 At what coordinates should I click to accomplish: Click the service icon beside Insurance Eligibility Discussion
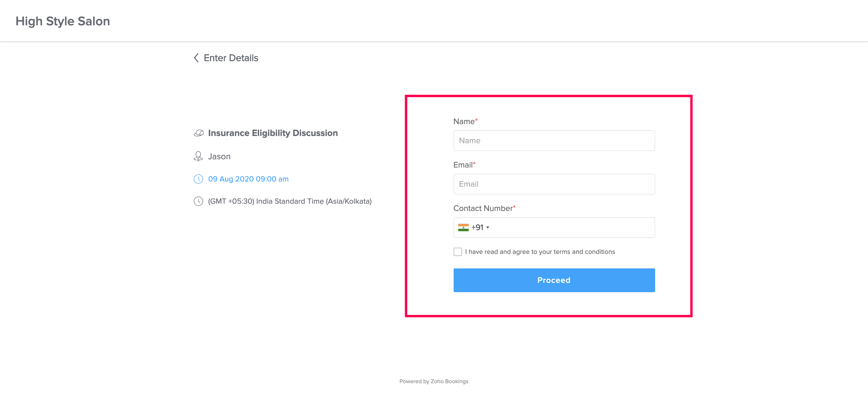(198, 133)
